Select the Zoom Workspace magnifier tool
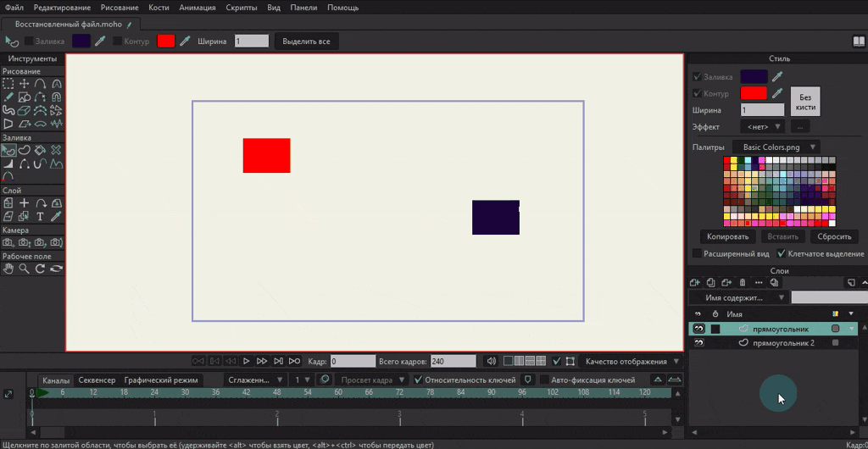Screen dimensions: 868x449 24,269
